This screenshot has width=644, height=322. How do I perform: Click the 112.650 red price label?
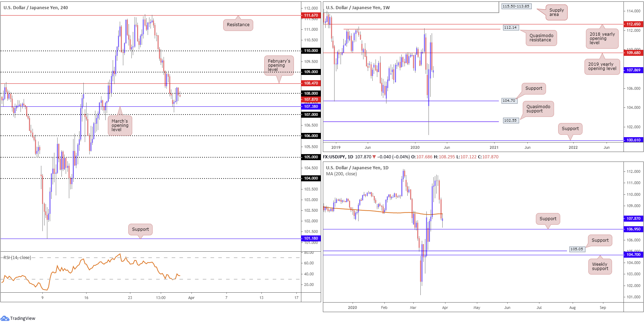click(633, 24)
